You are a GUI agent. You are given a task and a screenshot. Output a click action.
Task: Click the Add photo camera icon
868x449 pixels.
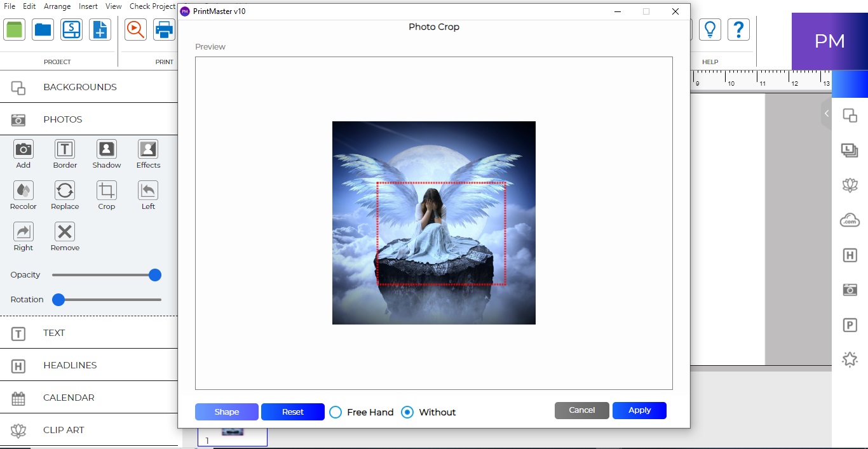pyautogui.click(x=24, y=149)
